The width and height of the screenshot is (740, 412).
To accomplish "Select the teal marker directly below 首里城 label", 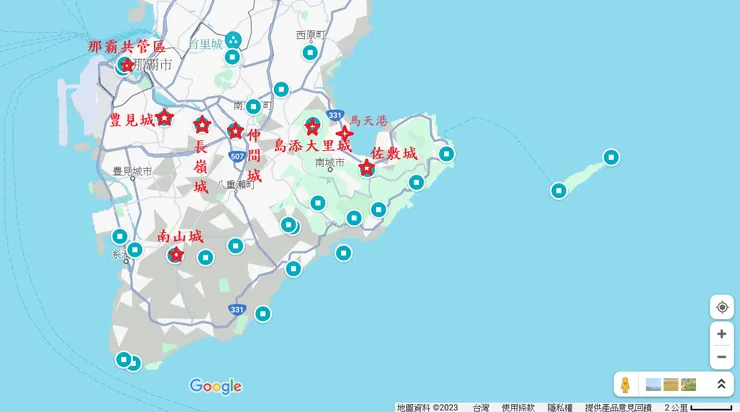I will point(232,58).
